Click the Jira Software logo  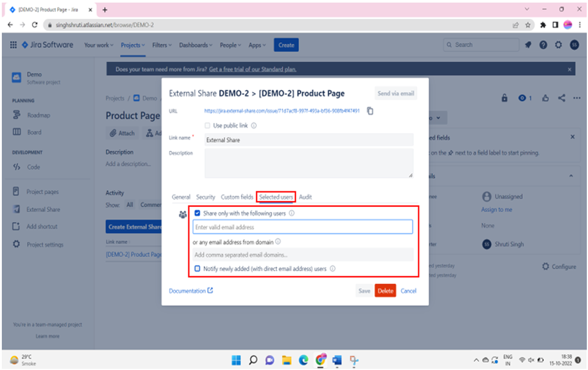pyautogui.click(x=47, y=45)
